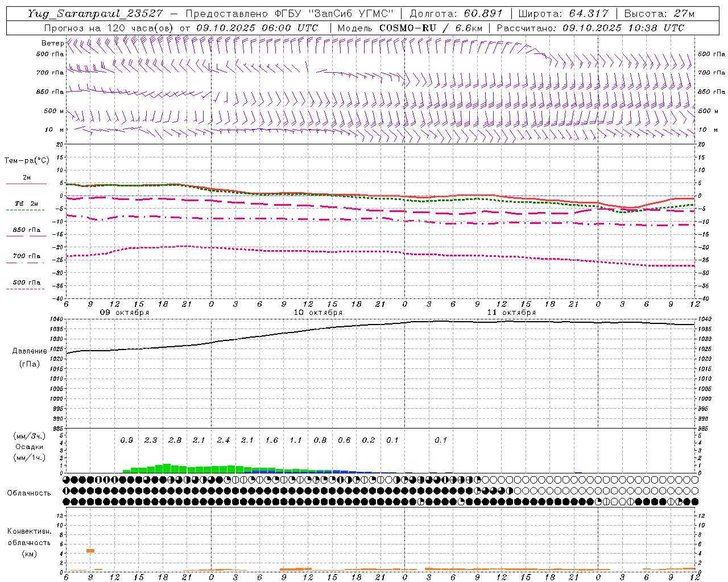Click the 10 октября date label
Image resolution: width=728 pixels, height=582 pixels.
pyautogui.click(x=318, y=313)
